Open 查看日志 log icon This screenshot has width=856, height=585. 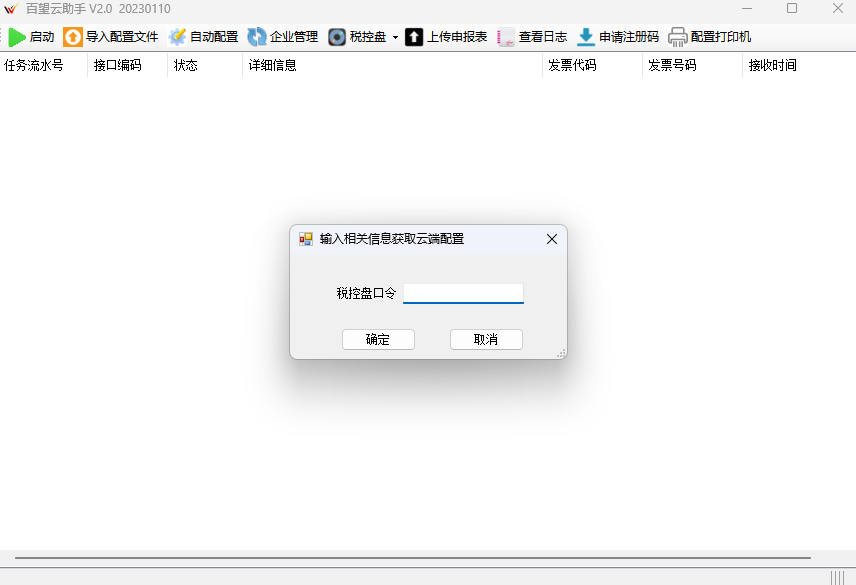point(506,37)
